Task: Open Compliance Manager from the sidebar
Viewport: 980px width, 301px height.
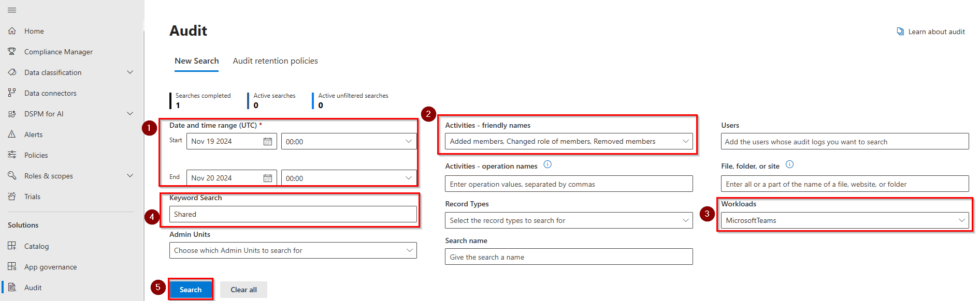Action: [58, 52]
